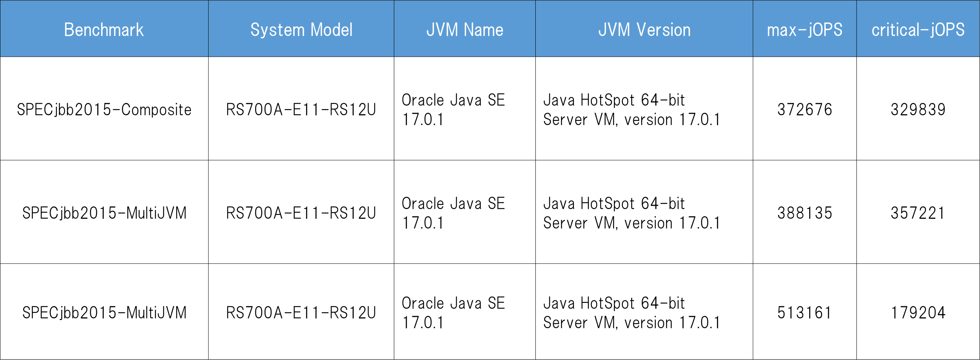The height and width of the screenshot is (360, 980).
Task: Click the critical-jOPS value 179204
Action: 918,313
